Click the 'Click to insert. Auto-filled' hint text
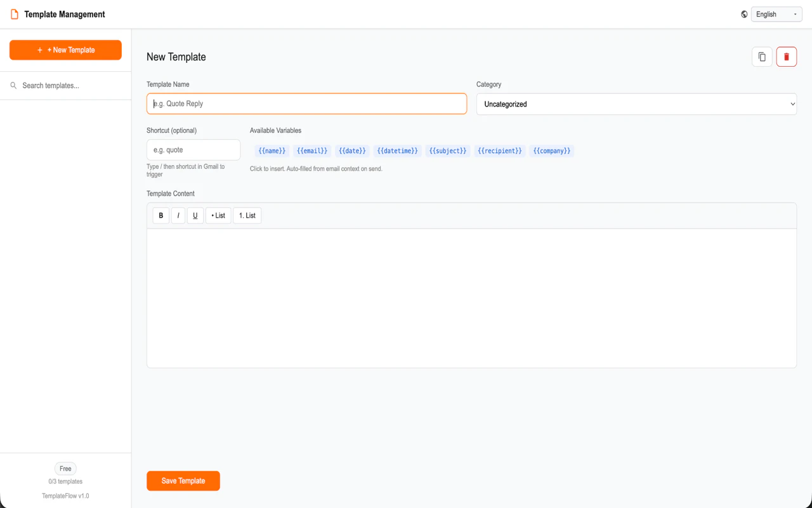This screenshot has width=812, height=508. (x=316, y=169)
